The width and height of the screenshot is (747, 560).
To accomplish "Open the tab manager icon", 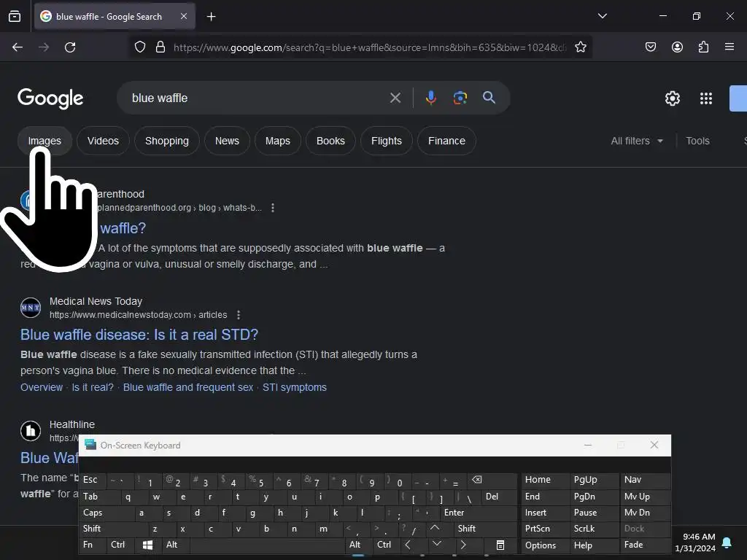I will (15, 16).
